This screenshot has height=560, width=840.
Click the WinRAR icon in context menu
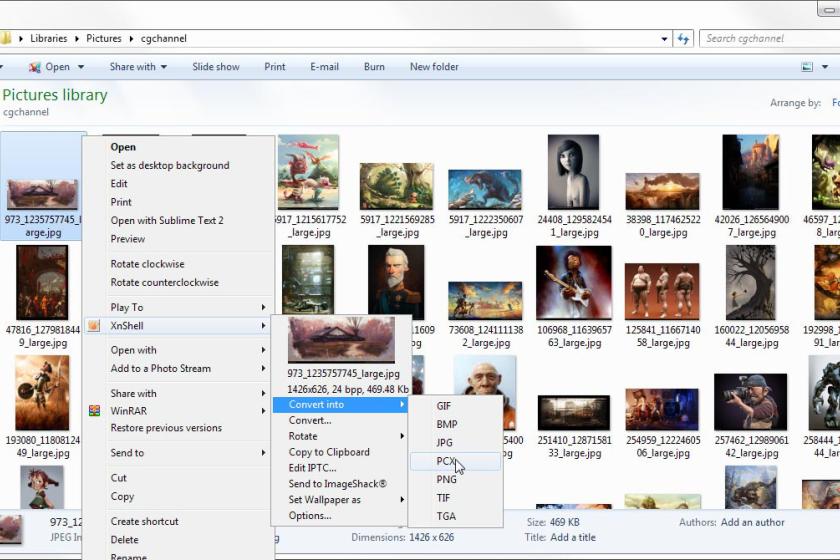(x=94, y=410)
